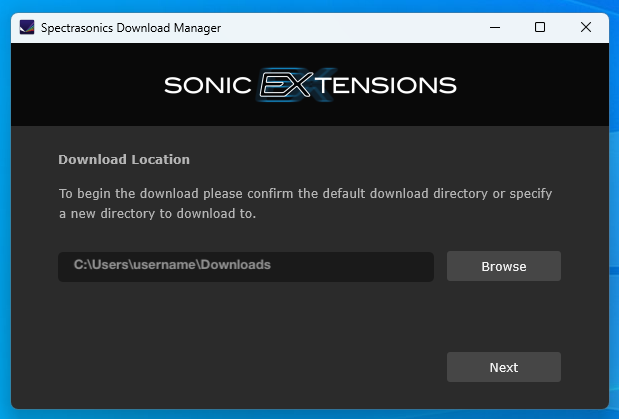Click the Spectrasonics app icon in title bar
This screenshot has width=620, height=419.
point(27,27)
